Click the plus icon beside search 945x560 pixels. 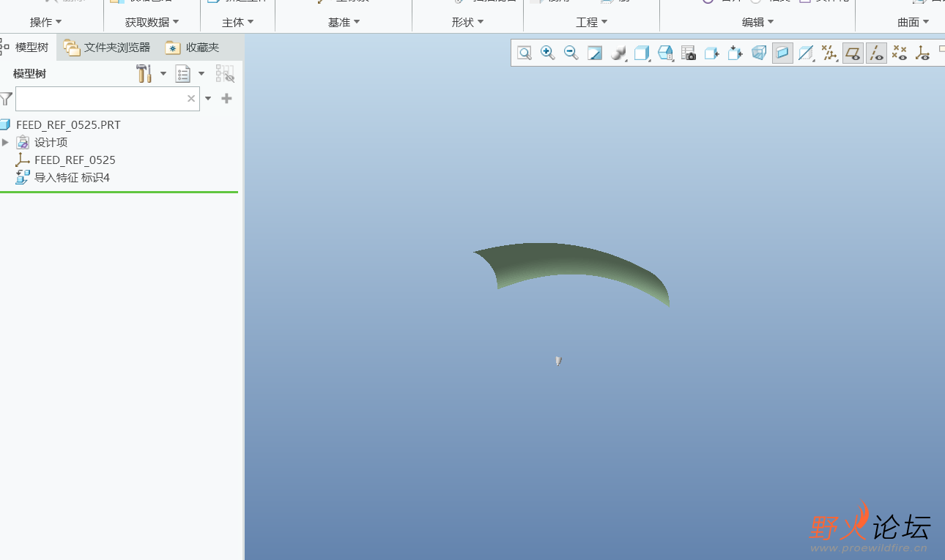pos(227,98)
